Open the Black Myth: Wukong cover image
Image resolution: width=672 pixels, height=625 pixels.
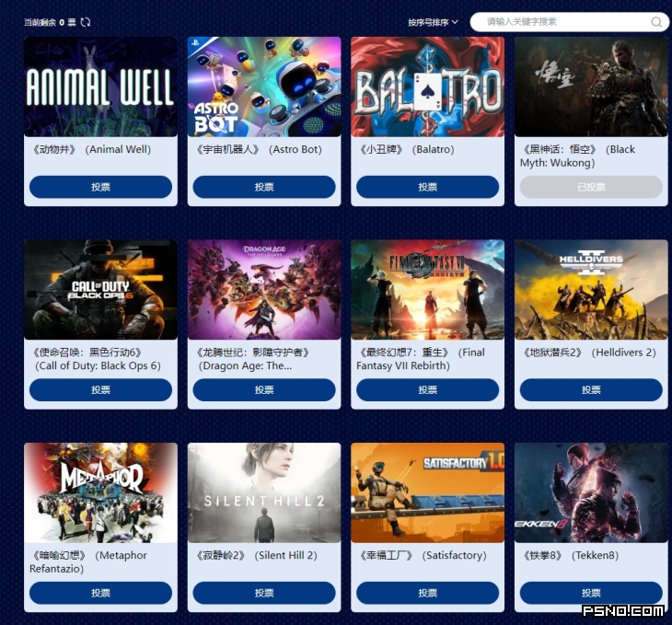tap(591, 87)
